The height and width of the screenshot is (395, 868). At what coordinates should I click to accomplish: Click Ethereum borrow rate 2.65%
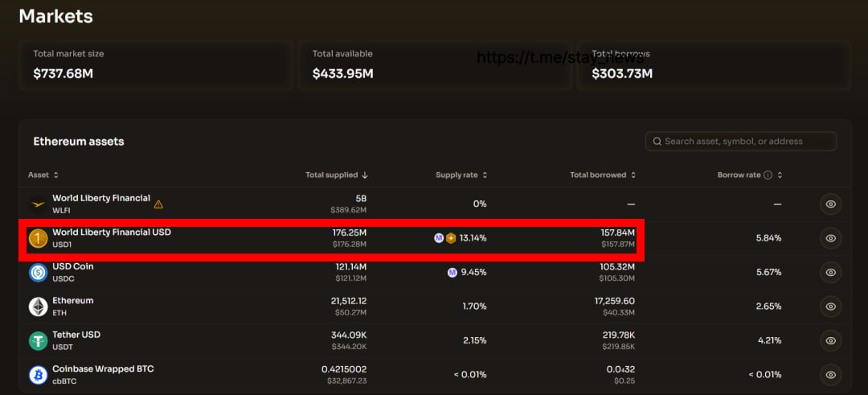coord(769,307)
